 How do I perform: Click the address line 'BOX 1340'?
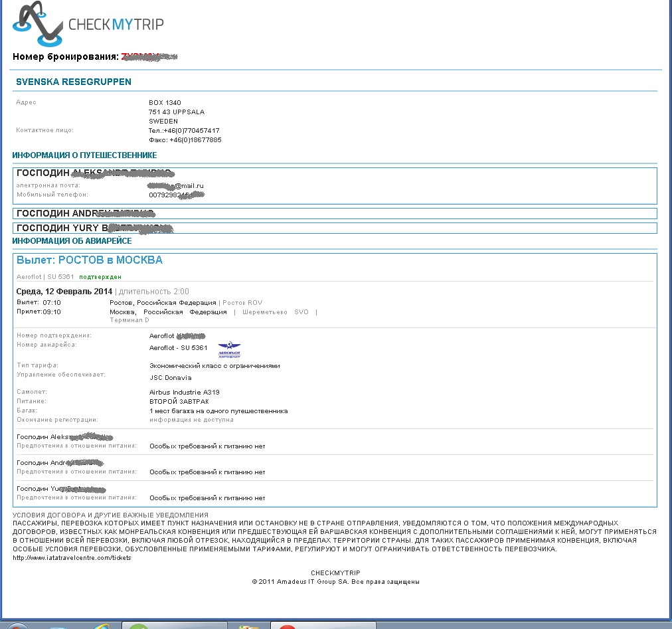165,102
